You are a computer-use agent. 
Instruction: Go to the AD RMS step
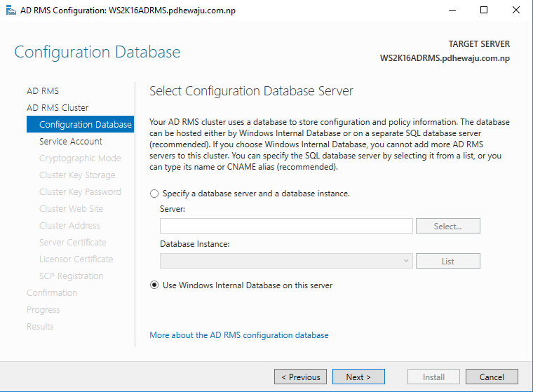coord(43,90)
